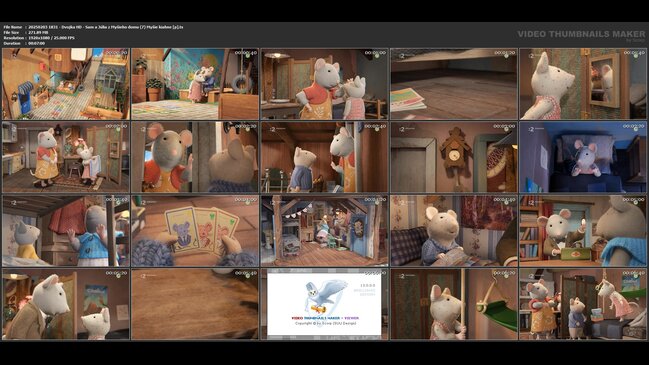Click the owl logo Video Thumbnails Maker frame
This screenshot has width=649, height=365.
tap(324, 304)
